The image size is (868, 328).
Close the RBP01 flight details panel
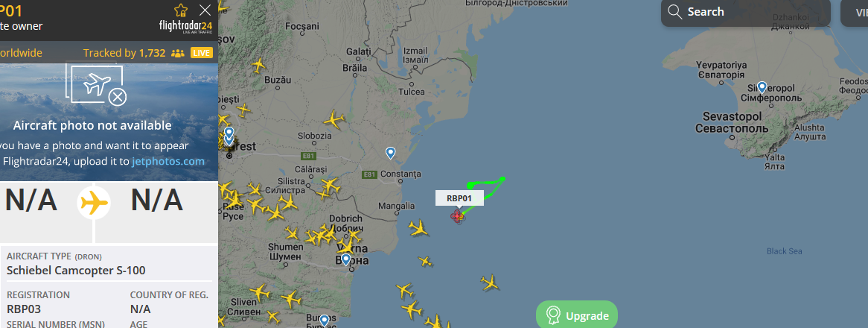point(205,10)
